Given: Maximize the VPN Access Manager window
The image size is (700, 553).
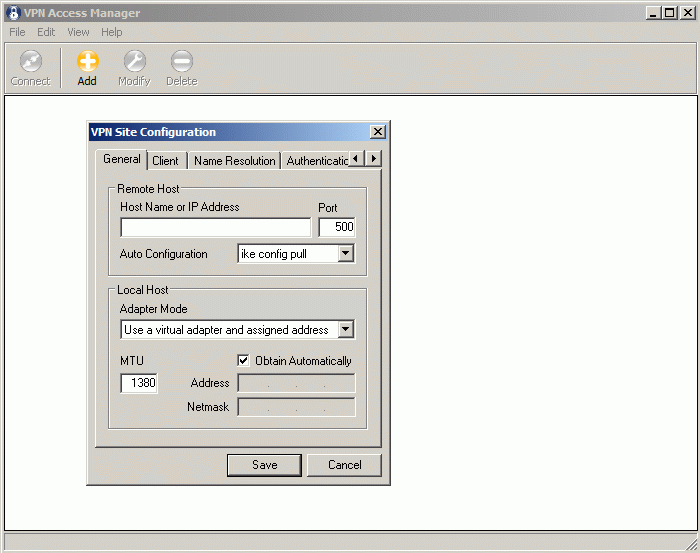Looking at the screenshot, I should coord(670,13).
